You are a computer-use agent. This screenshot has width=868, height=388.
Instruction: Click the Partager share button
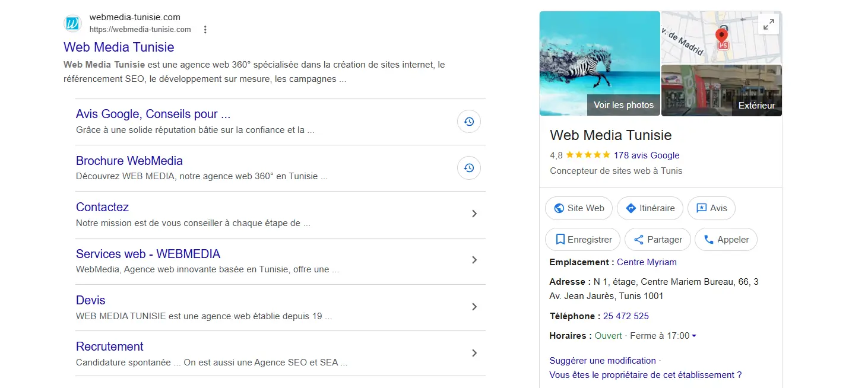pos(658,240)
